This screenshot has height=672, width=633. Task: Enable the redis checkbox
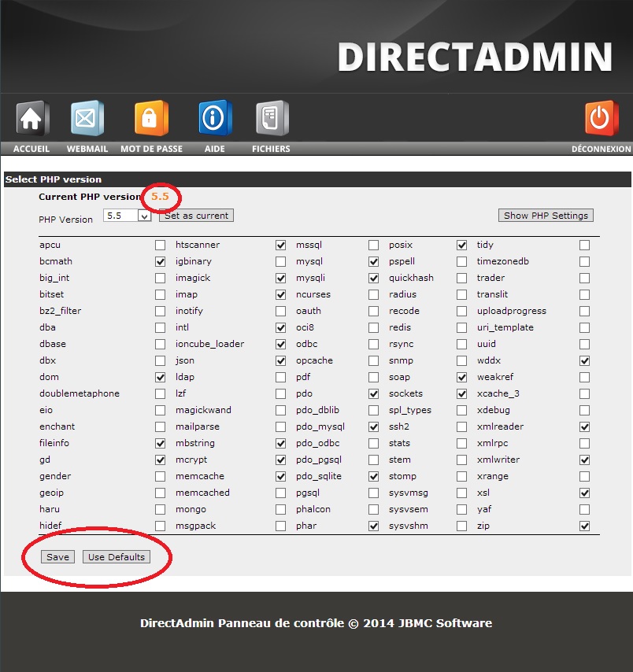pos(461,328)
